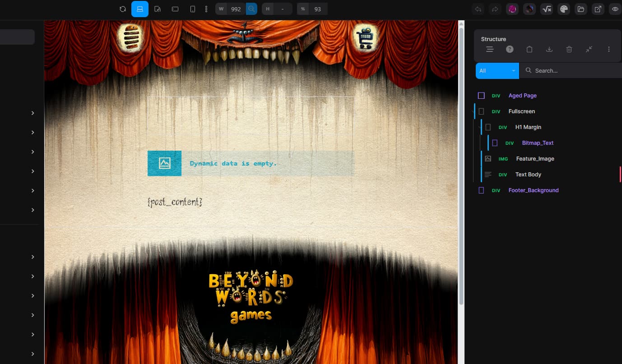Click the Structure panel list icon
The width and height of the screenshot is (622, 364).
(x=490, y=50)
